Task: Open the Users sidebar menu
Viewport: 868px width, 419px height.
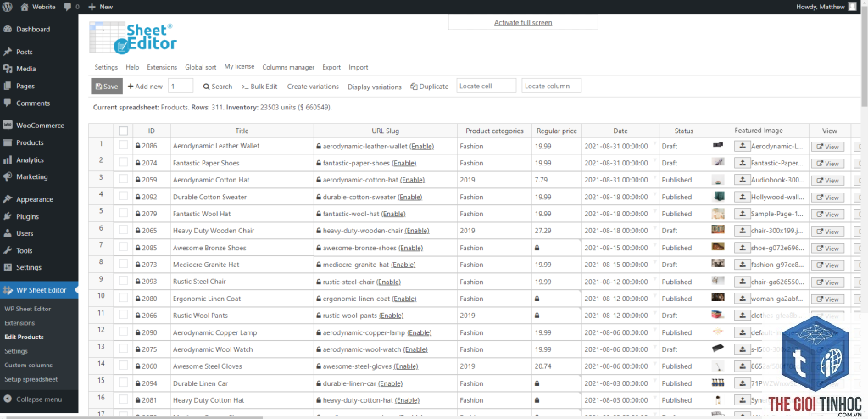Action: tap(39, 233)
